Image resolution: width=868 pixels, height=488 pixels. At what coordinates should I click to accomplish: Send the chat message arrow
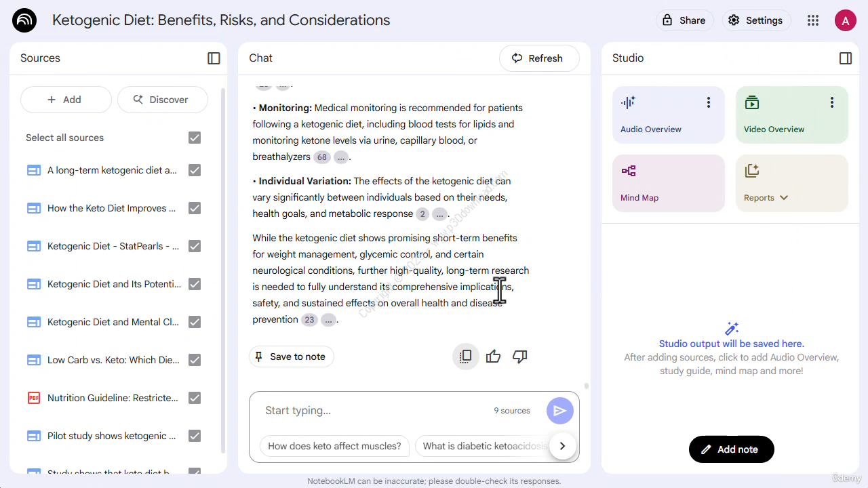coord(560,411)
